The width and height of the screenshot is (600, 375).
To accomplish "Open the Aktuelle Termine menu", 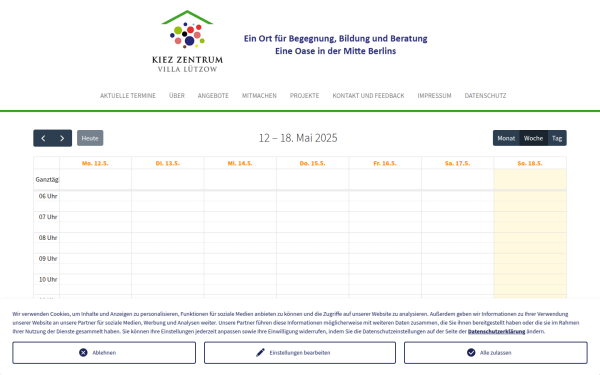I will pos(128,96).
